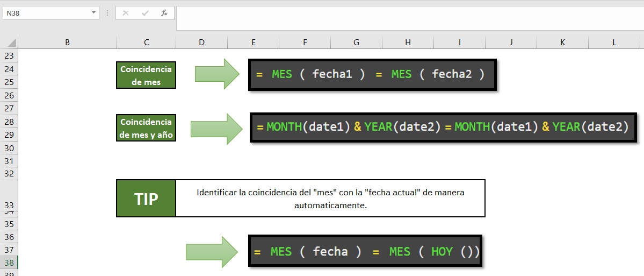The image size is (644, 276).
Task: Select the MES fecha1 equals MES fecha2 formula image
Action: 372,75
